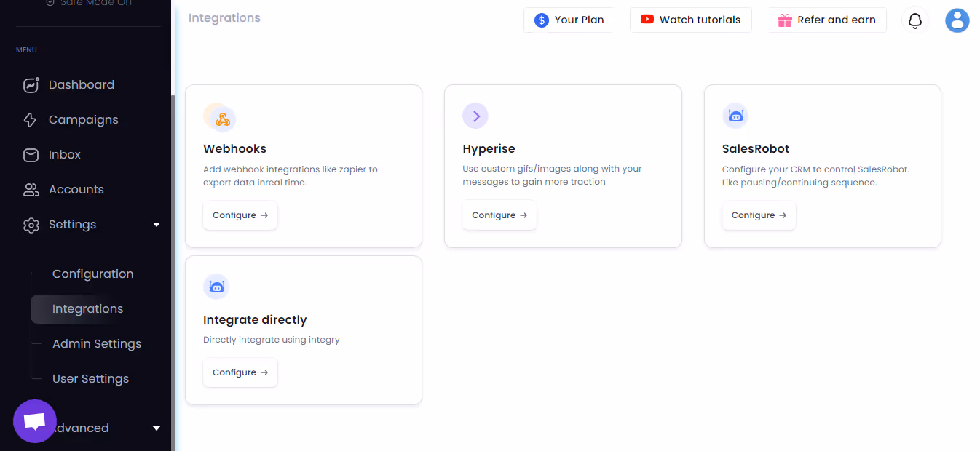This screenshot has width=980, height=451.
Task: Click the Hyperise arrow icon
Action: (475, 116)
